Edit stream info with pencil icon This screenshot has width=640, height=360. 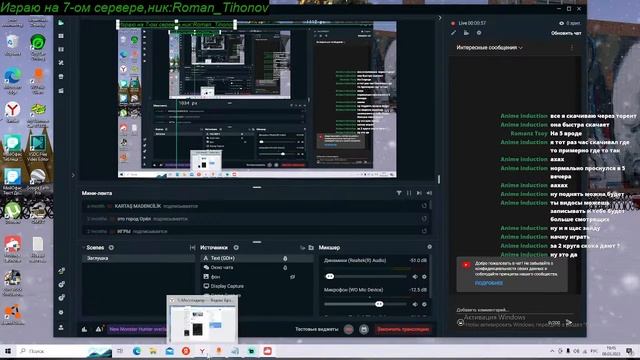[x=453, y=33]
